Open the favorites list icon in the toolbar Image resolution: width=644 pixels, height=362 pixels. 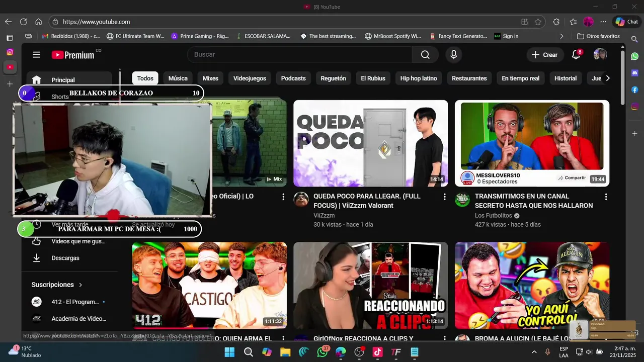click(573, 22)
